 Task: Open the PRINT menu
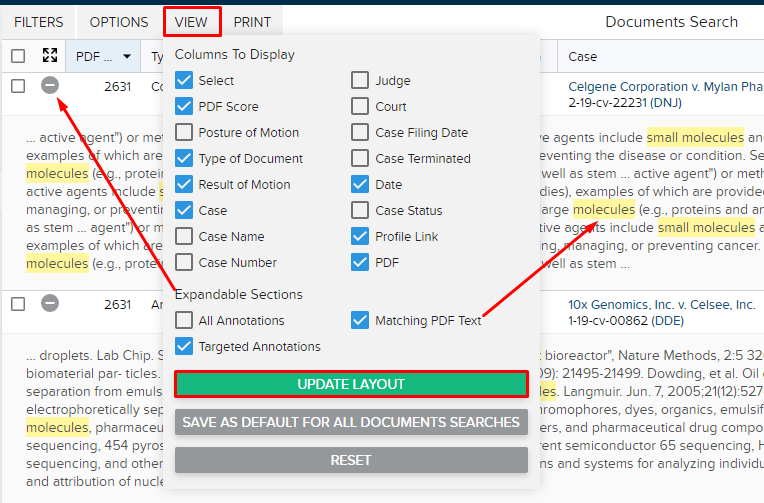[x=252, y=22]
